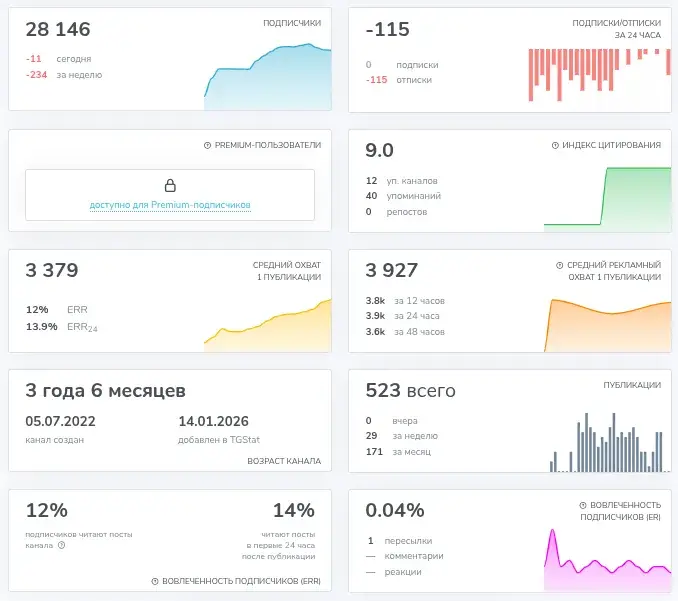Click the magenta ER engagement chart

608,559
